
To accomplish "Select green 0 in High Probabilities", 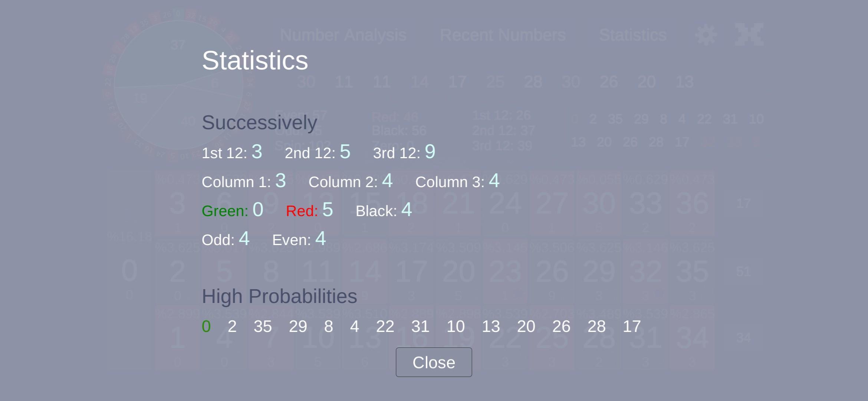I will tap(206, 327).
